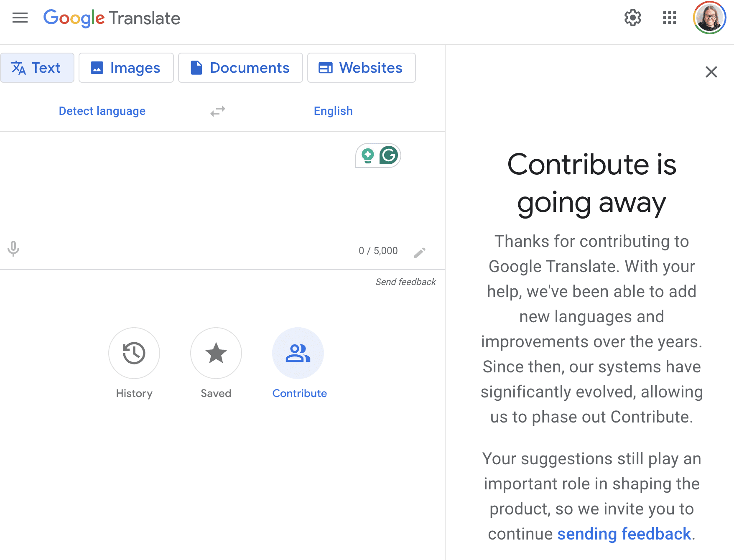Turn on handwriting pencil input

[x=419, y=252]
